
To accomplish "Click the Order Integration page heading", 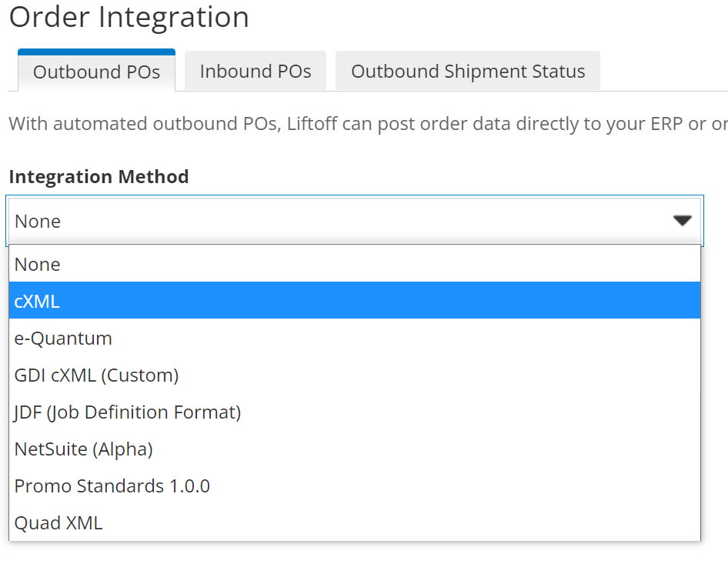I will (x=129, y=17).
